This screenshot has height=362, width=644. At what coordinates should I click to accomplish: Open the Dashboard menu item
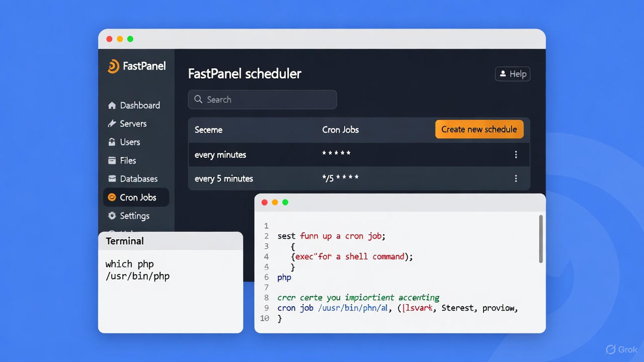pyautogui.click(x=134, y=106)
